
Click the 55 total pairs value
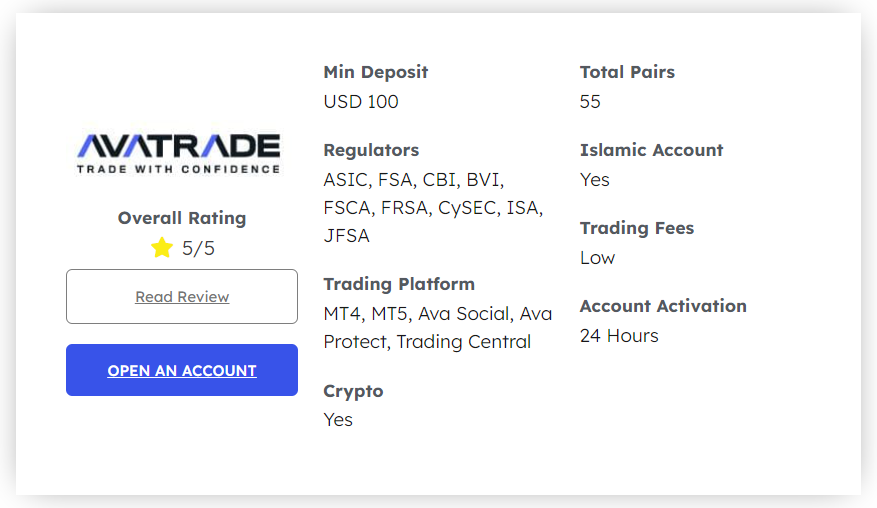[x=590, y=101]
